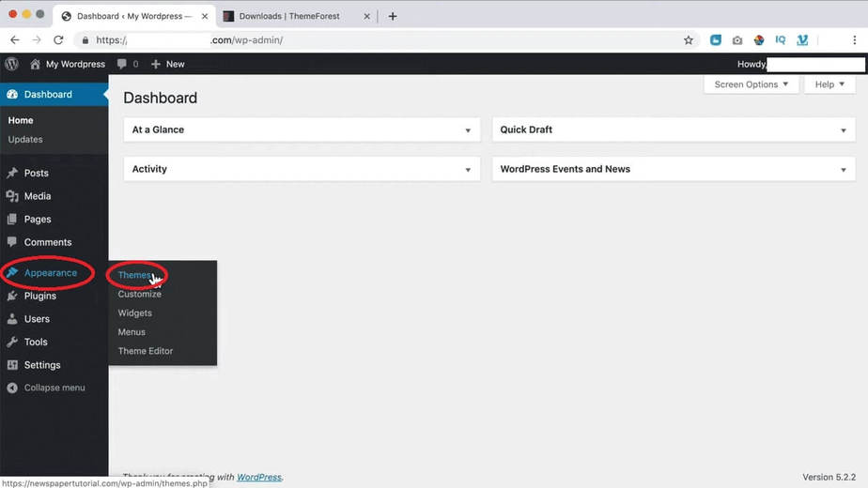
Task: Click the padlock site info icon
Action: pyautogui.click(x=85, y=39)
